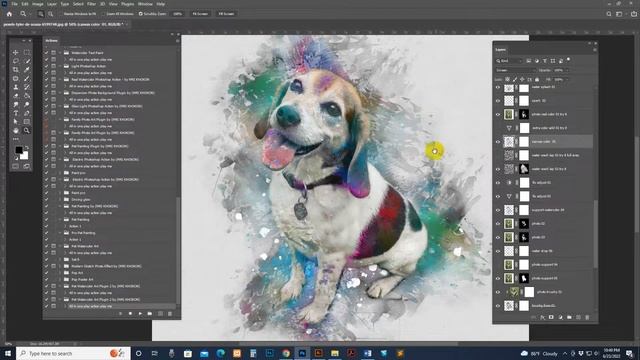Play the selected action

click(140, 313)
